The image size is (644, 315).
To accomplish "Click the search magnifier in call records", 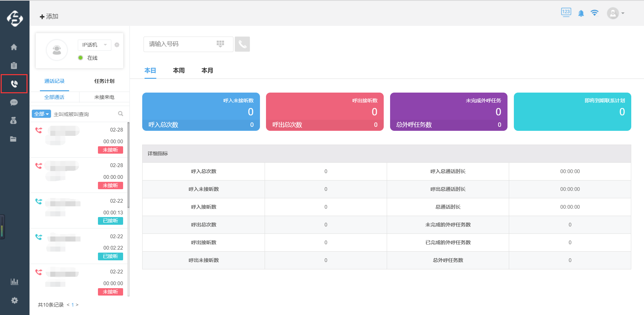I will [121, 114].
